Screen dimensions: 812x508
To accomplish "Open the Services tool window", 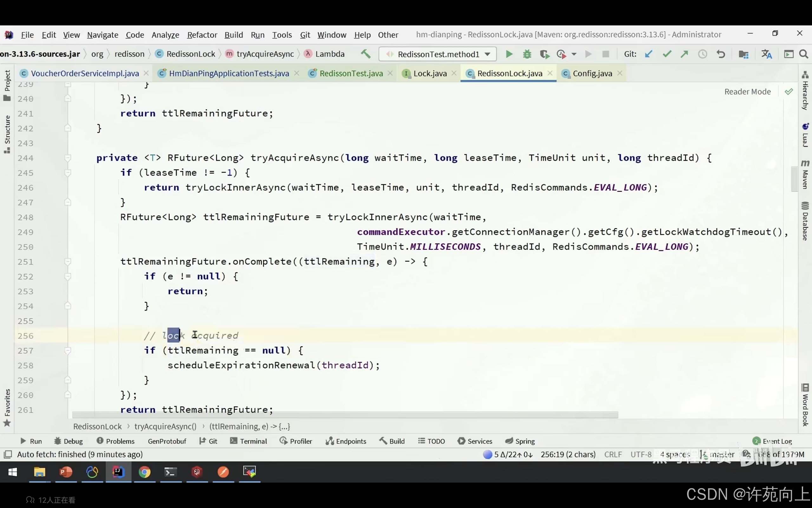I will point(475,441).
